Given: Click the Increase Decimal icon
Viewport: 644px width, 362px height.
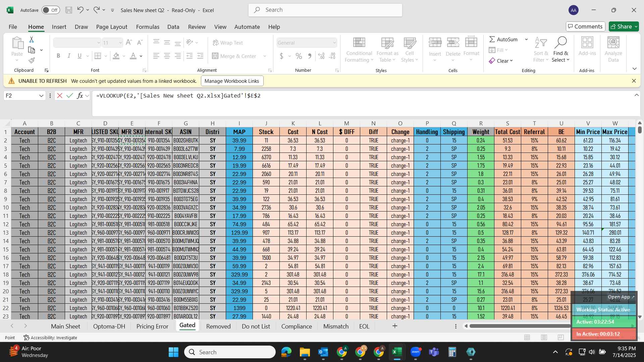Looking at the screenshot, I should click(321, 56).
